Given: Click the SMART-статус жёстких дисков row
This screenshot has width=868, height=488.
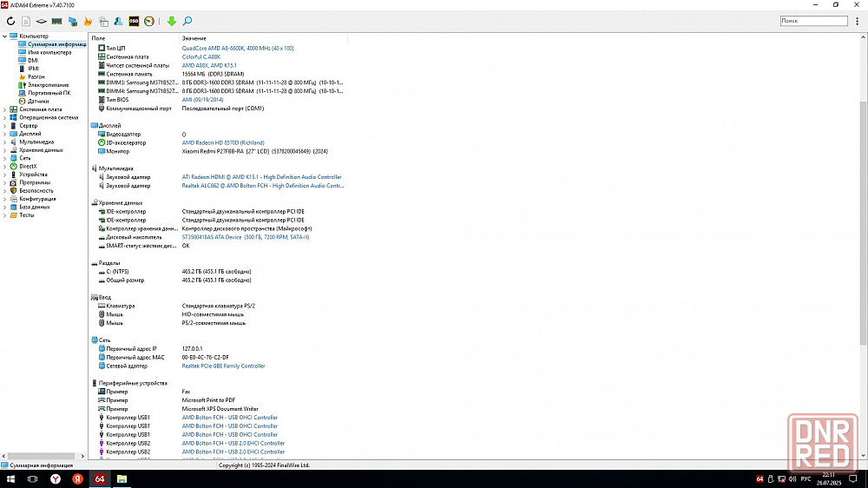Looking at the screenshot, I should [218, 246].
